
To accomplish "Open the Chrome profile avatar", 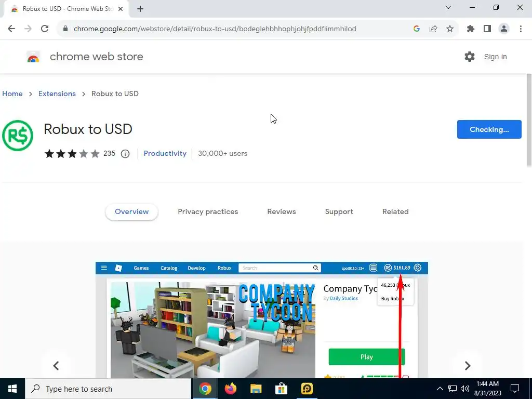I will click(x=504, y=29).
